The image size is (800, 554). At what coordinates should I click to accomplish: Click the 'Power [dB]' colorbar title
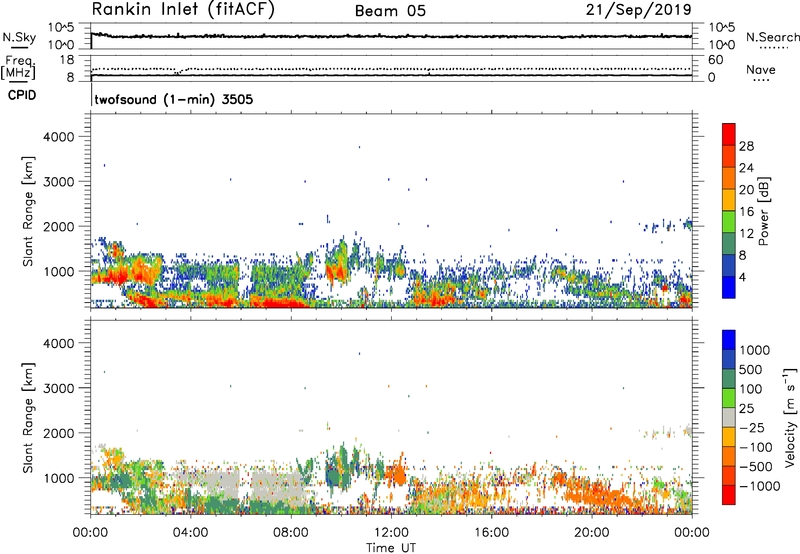pos(763,211)
